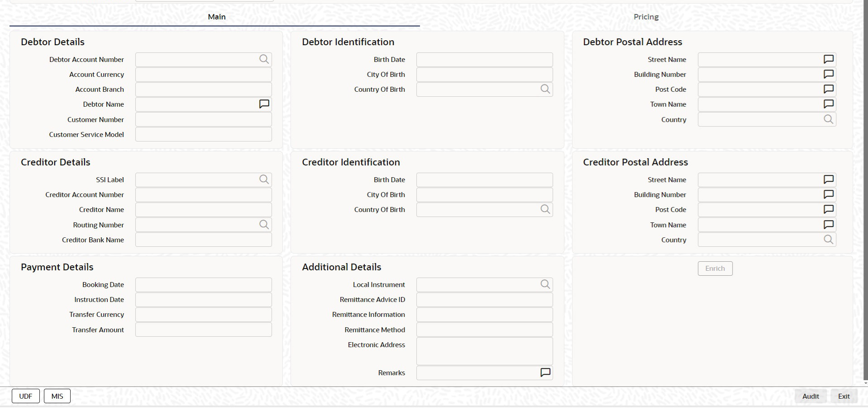Viewport: 868px width, 410px height.
Task: Open Creditor Country Of Birth lookup
Action: [545, 209]
